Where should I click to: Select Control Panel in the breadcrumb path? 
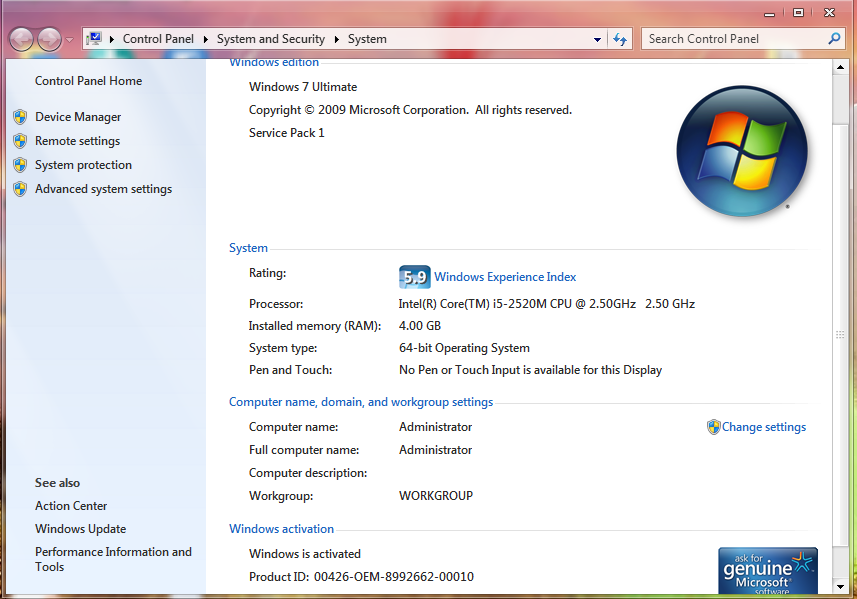(x=158, y=39)
